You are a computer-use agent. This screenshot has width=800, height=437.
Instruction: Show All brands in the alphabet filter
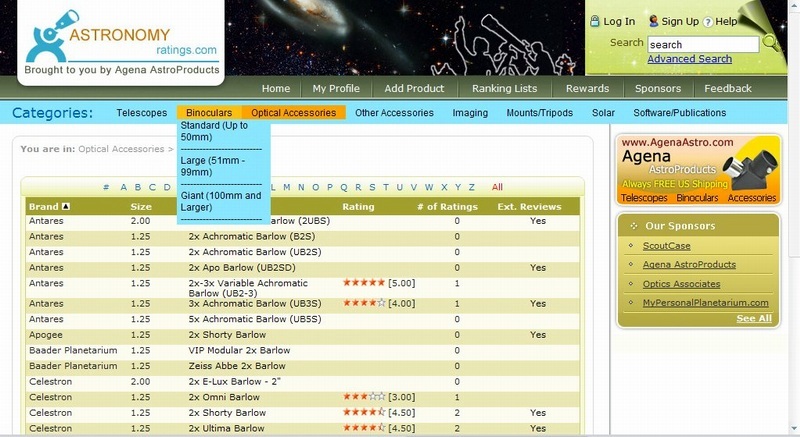coord(497,187)
